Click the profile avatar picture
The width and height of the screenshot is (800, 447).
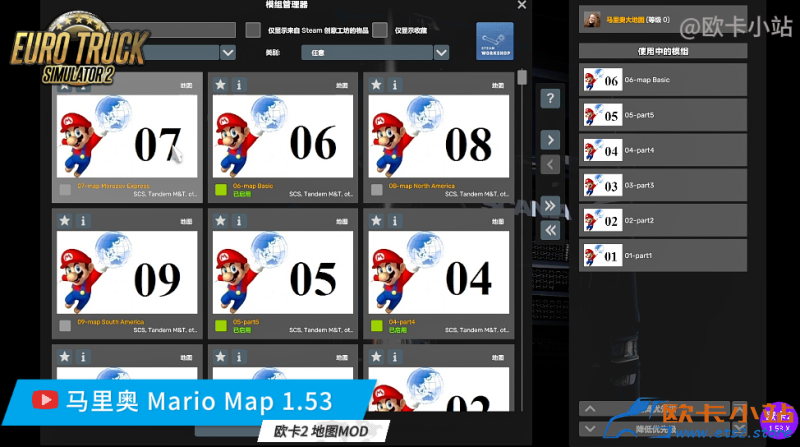coord(592,20)
